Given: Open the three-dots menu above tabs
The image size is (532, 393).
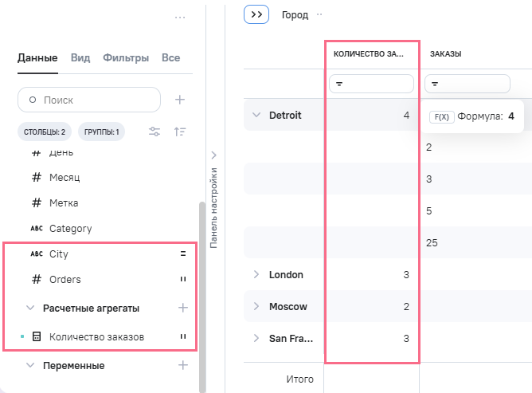Looking at the screenshot, I should (x=180, y=17).
